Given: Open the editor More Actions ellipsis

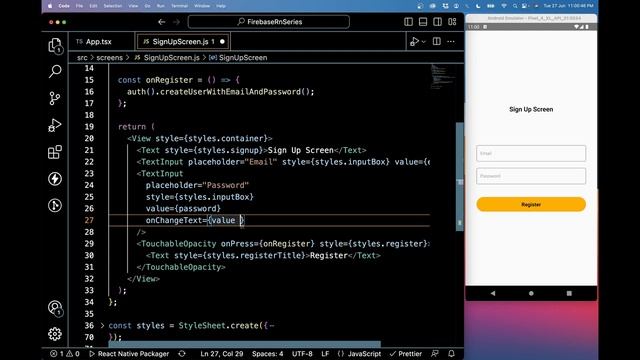Looking at the screenshot, I should coord(451,41).
